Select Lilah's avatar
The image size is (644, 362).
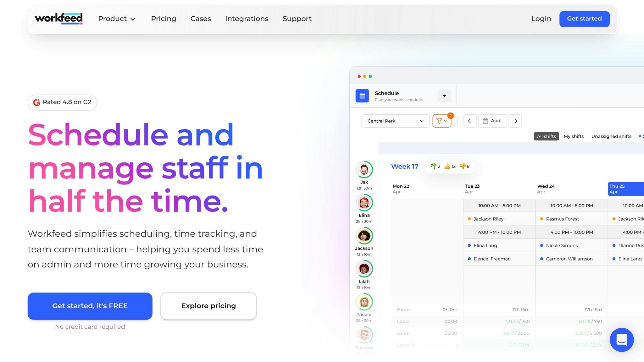(364, 269)
